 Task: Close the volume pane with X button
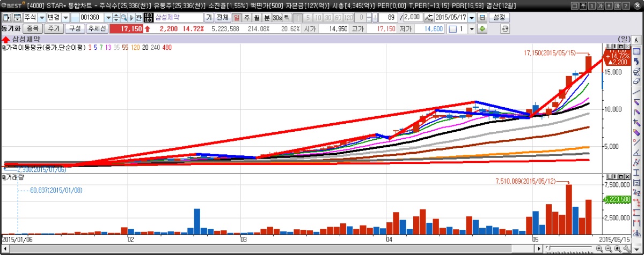[627, 177]
